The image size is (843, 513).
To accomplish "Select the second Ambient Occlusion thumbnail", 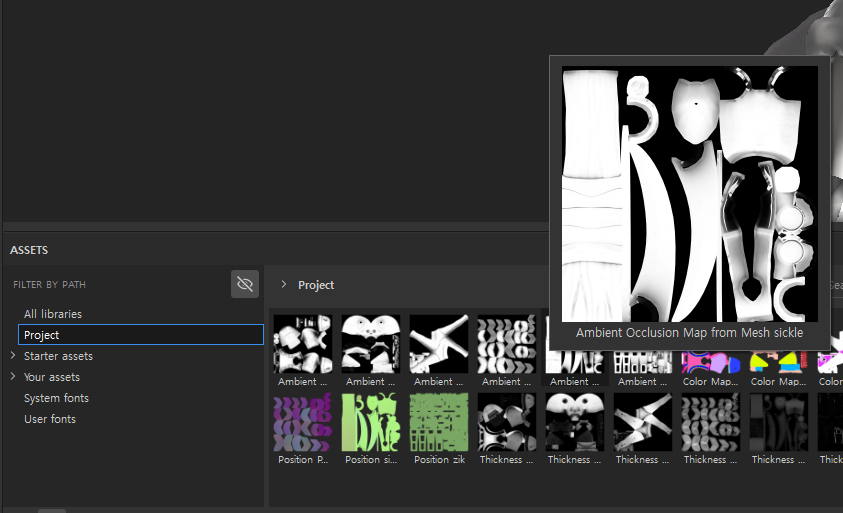I will coord(371,344).
